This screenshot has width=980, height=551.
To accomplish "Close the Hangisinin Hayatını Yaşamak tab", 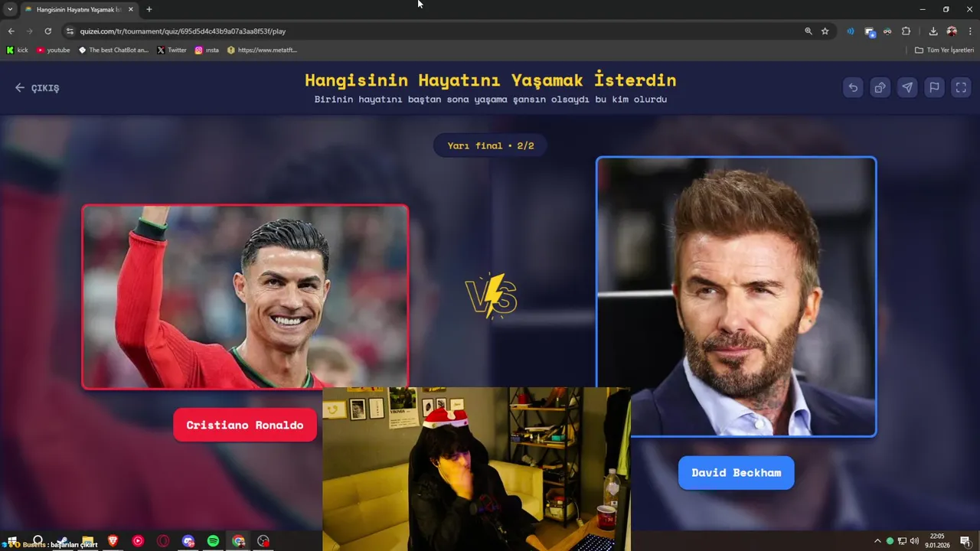I will [x=131, y=9].
